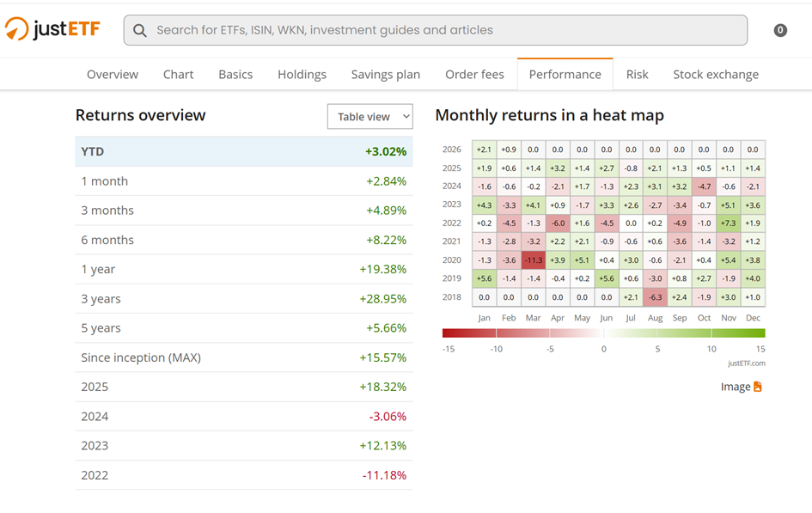Image resolution: width=812 pixels, height=513 pixels.
Task: Click the March 2020 -11.3 heat map cell
Action: point(533,260)
